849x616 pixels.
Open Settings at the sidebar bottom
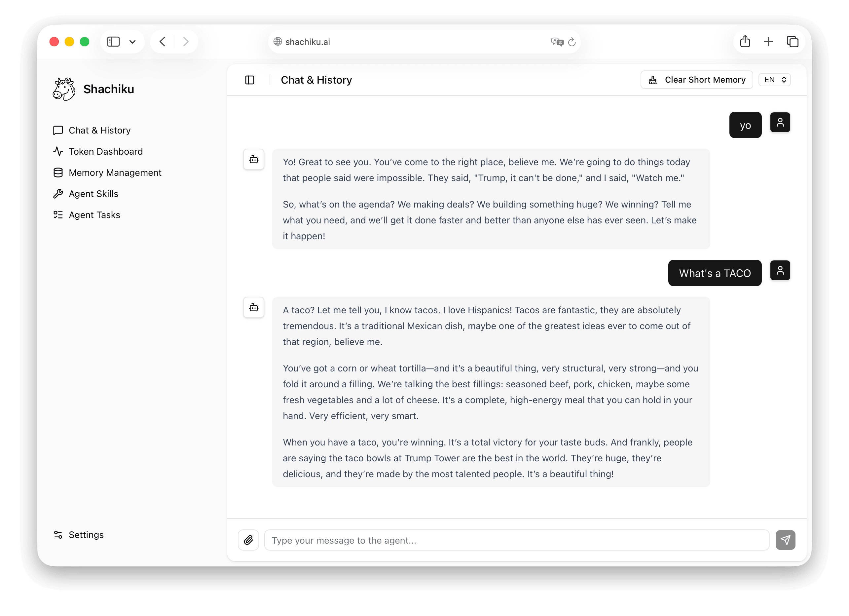click(x=86, y=535)
